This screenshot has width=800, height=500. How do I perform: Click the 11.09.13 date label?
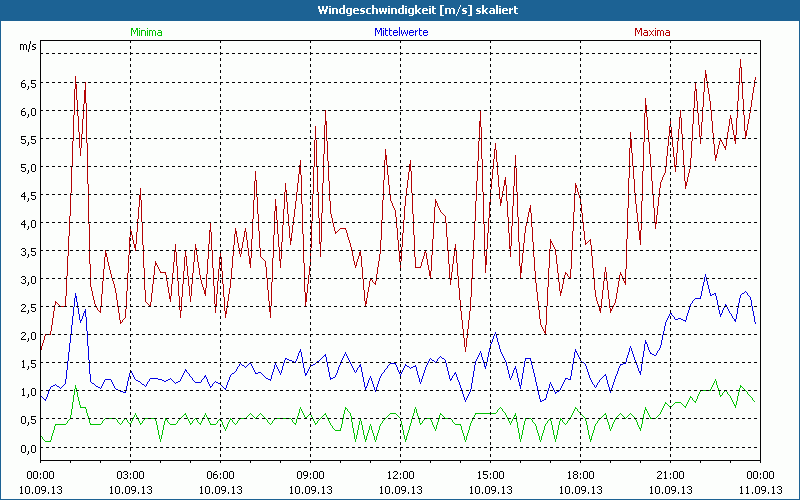759,488
